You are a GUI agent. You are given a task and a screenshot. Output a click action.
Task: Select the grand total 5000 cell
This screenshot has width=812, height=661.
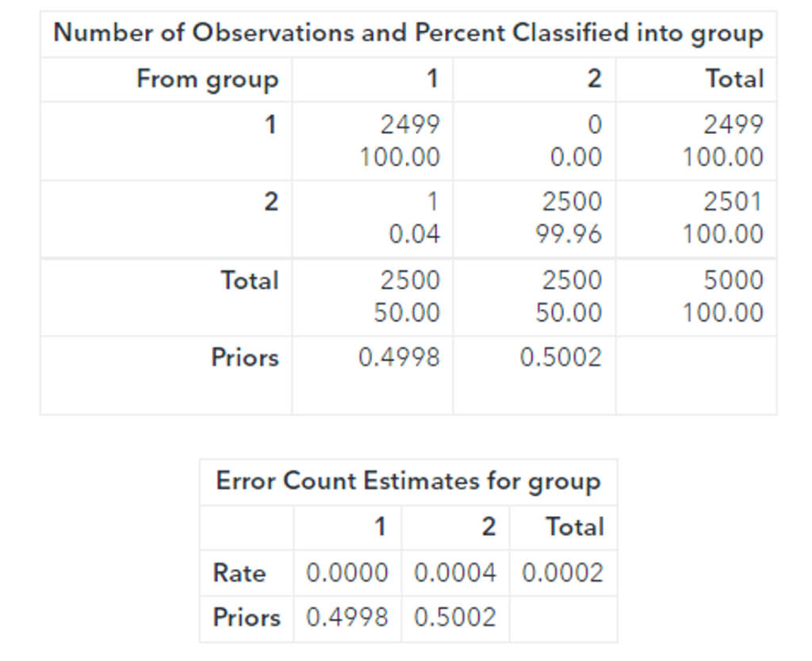tap(733, 281)
